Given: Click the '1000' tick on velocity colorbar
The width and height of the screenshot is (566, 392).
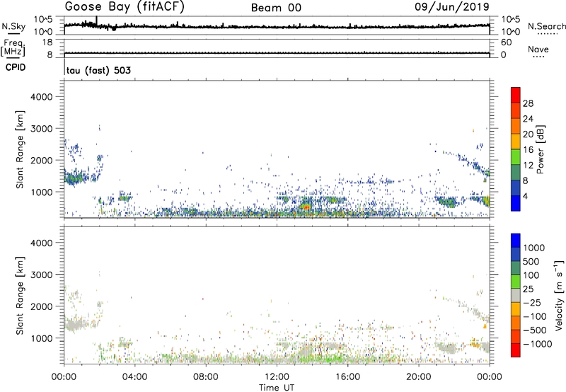Looking at the screenshot, I should (x=534, y=248).
